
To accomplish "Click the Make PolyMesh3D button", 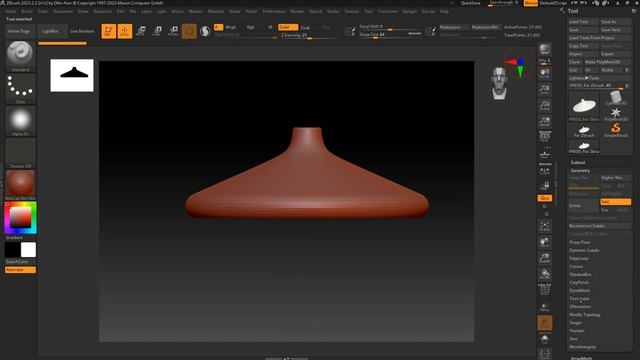I will click(607, 62).
